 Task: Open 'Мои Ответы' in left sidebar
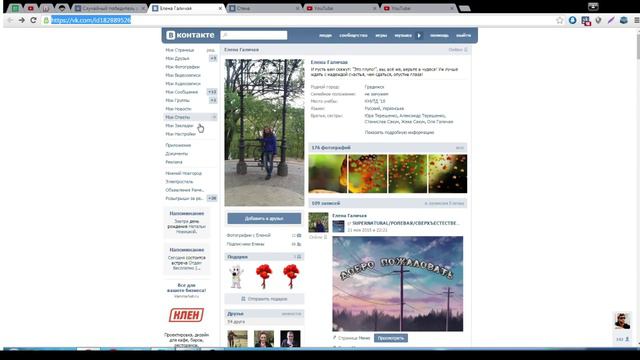(x=178, y=117)
